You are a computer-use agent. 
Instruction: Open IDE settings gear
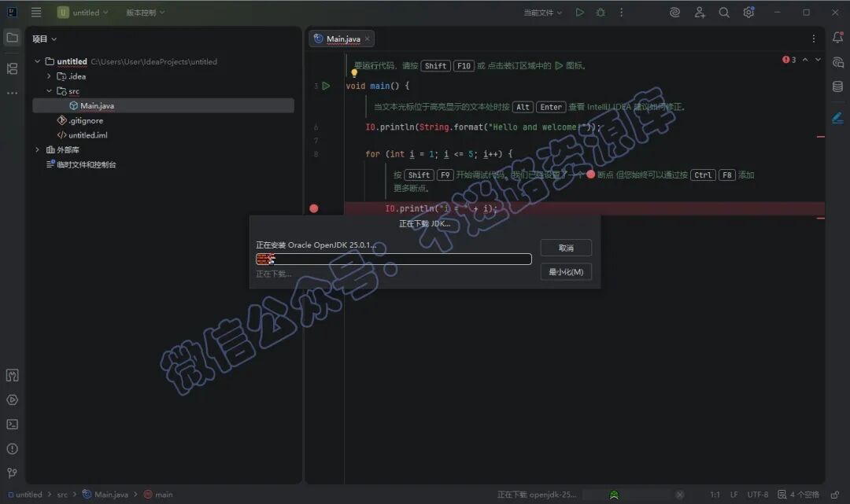748,12
